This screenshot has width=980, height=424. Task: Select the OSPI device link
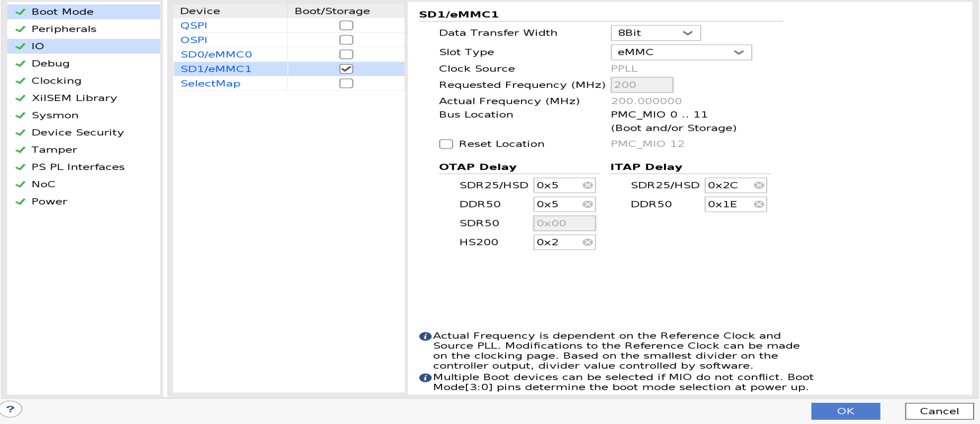pyautogui.click(x=194, y=40)
